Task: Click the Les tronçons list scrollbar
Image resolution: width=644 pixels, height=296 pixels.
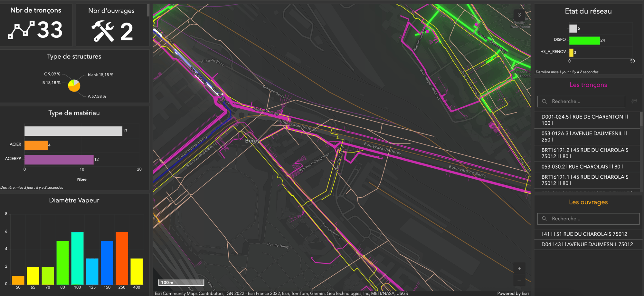Action: click(x=641, y=119)
